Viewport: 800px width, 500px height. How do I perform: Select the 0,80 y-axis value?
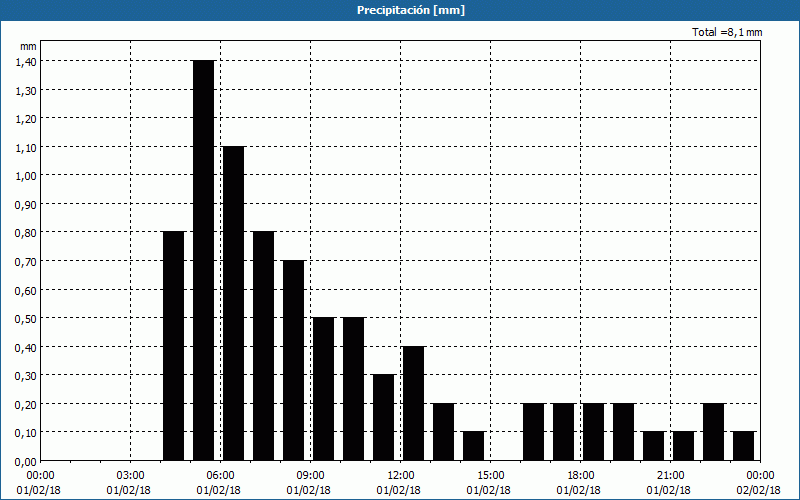point(26,233)
